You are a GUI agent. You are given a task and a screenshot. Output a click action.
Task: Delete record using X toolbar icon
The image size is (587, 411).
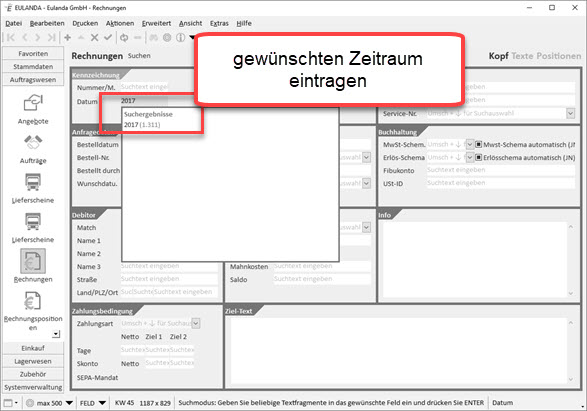tap(94, 37)
